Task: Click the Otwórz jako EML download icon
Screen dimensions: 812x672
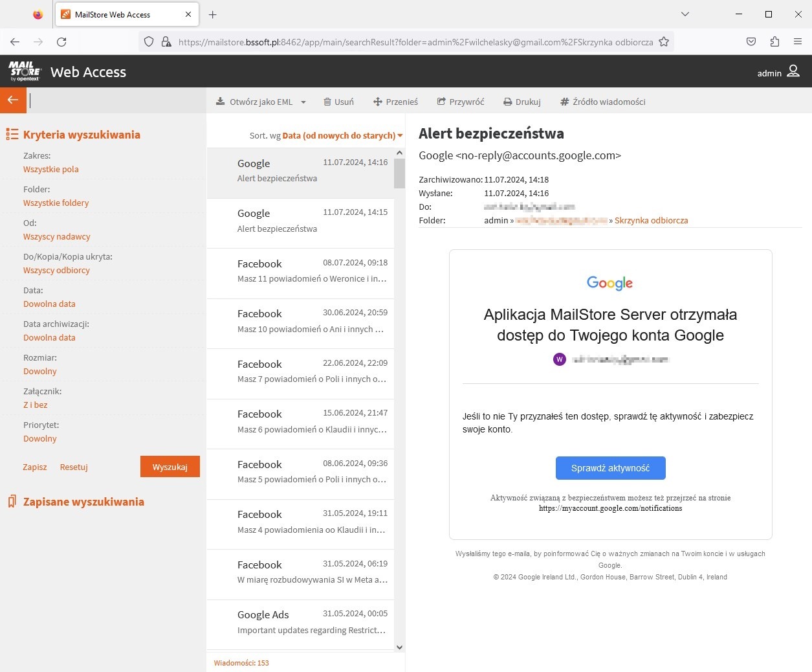Action: 221,102
